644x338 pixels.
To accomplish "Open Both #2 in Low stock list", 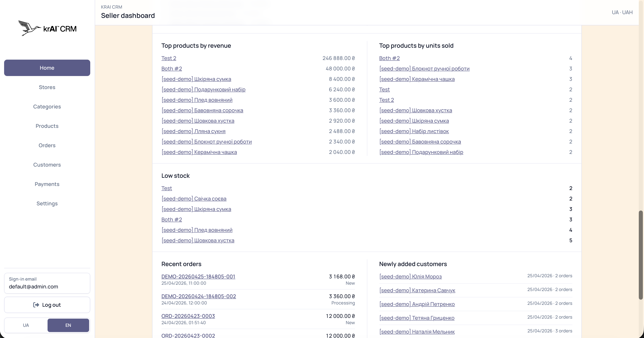I will (x=172, y=219).
